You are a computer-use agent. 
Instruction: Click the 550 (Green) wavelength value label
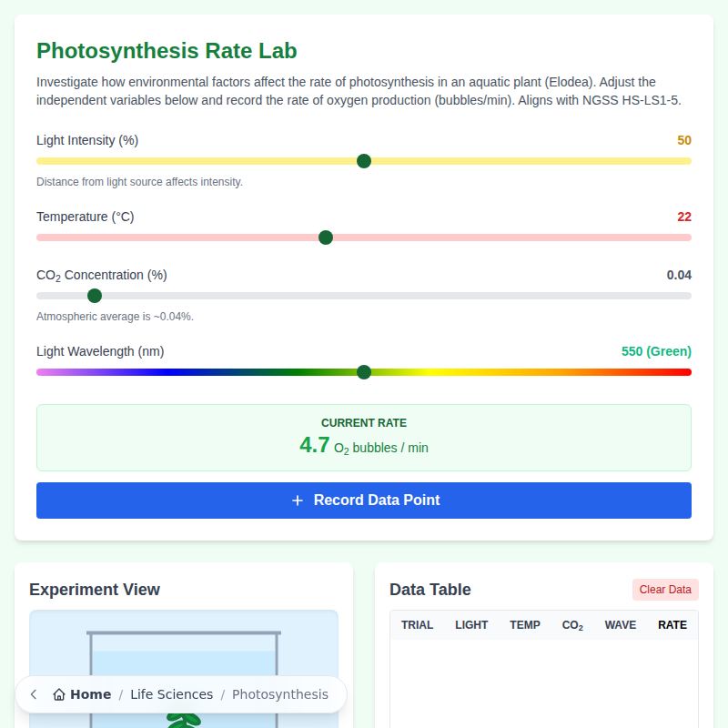click(x=656, y=351)
